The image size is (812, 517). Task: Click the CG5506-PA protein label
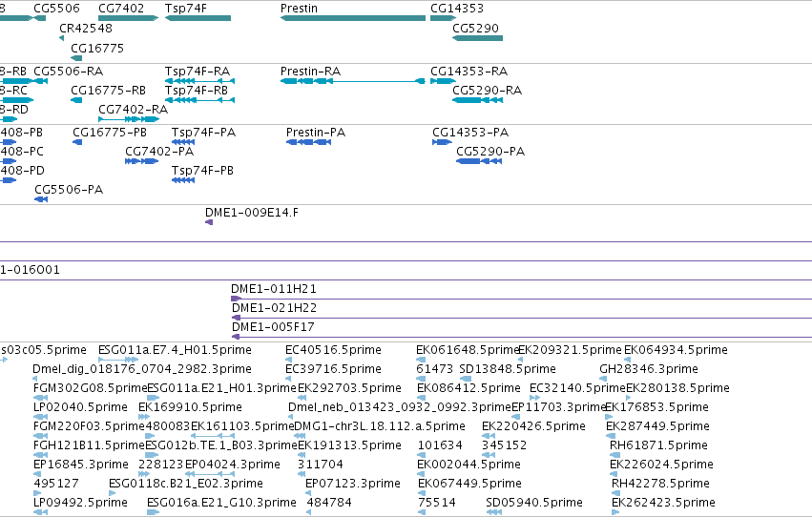click(x=69, y=190)
